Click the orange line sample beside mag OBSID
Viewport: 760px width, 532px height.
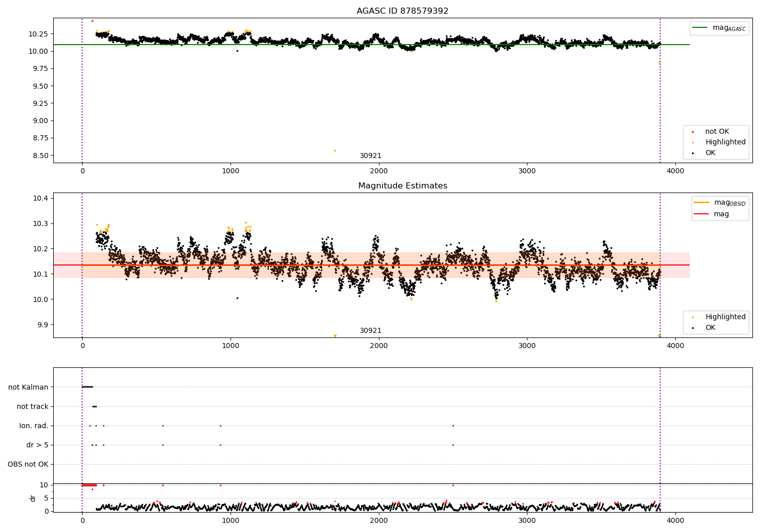tap(702, 203)
